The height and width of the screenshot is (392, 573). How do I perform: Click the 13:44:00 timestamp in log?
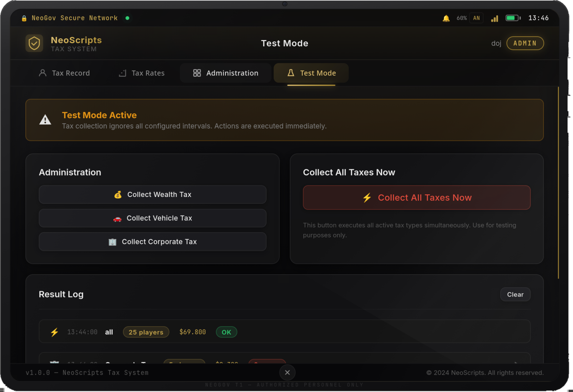coord(82,332)
